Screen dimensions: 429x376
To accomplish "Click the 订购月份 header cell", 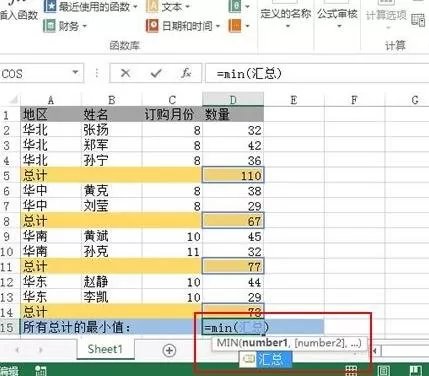I will pos(172,115).
